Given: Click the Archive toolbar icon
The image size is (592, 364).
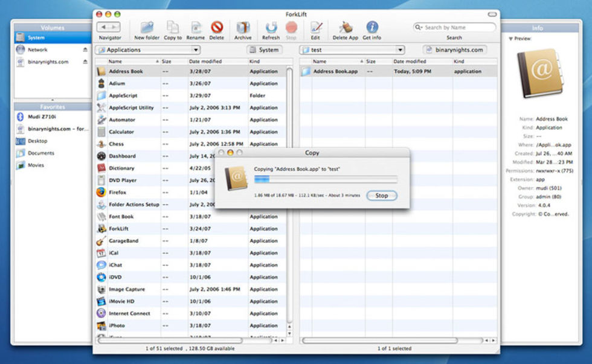Looking at the screenshot, I should [x=243, y=28].
